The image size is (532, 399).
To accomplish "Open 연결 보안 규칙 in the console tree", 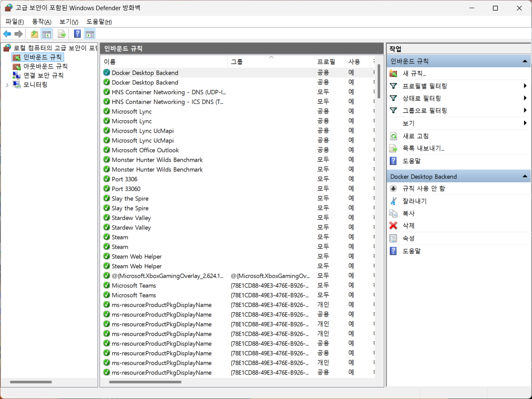I will point(38,75).
